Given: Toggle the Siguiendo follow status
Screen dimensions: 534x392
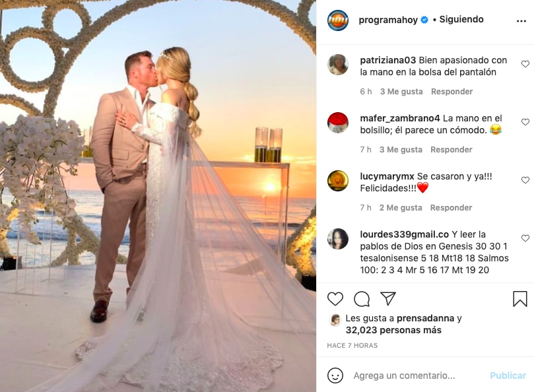Looking at the screenshot, I should click(461, 19).
